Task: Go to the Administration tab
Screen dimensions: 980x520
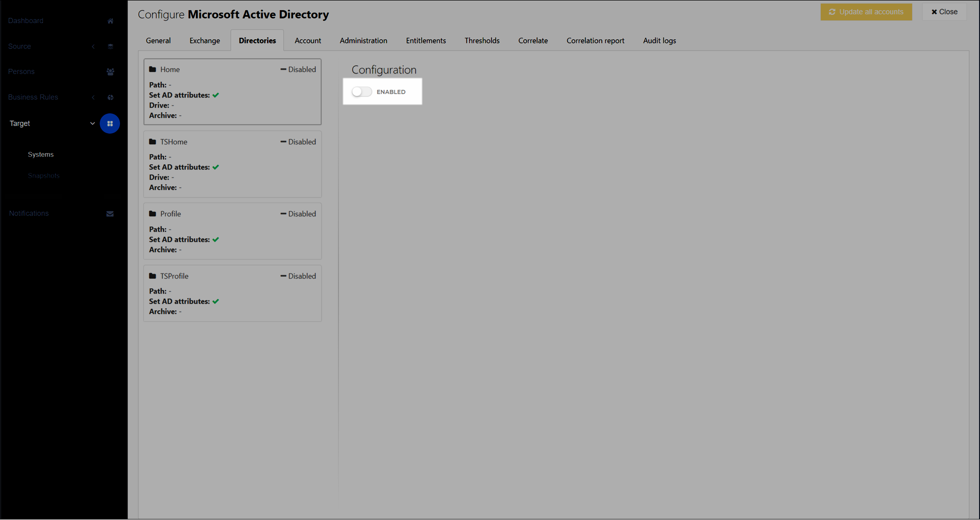Action: [363, 41]
